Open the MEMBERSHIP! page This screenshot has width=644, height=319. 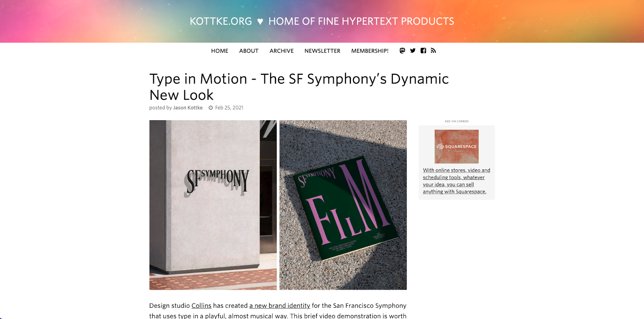click(370, 51)
